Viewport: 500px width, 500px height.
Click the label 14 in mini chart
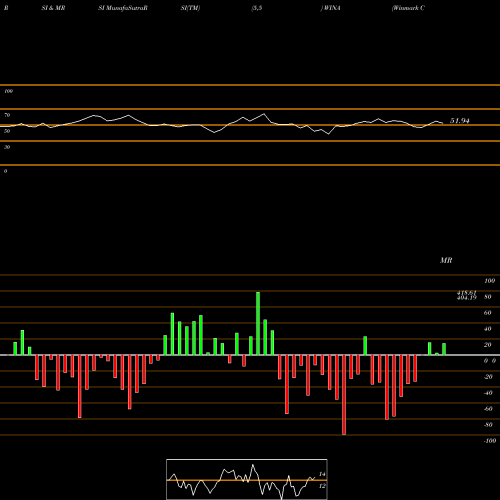point(322,474)
